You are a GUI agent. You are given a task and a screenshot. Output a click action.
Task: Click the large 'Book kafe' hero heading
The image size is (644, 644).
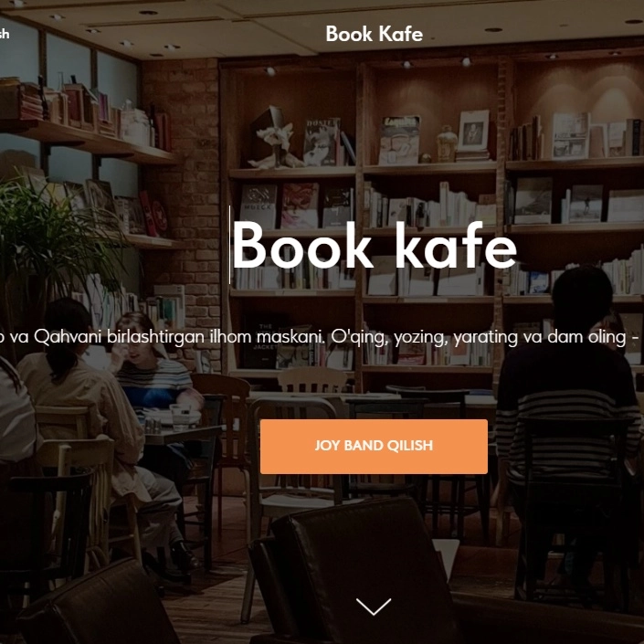click(375, 246)
